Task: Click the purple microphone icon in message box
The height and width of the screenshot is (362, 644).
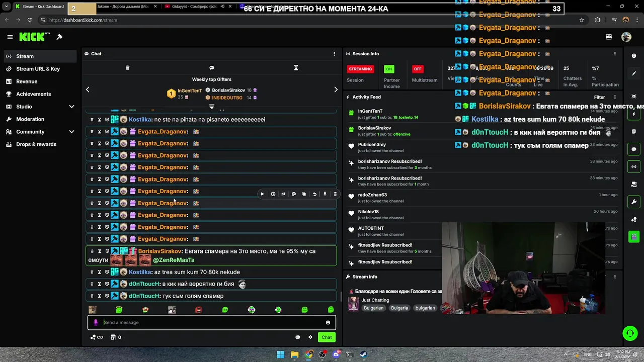Action: coord(96,323)
